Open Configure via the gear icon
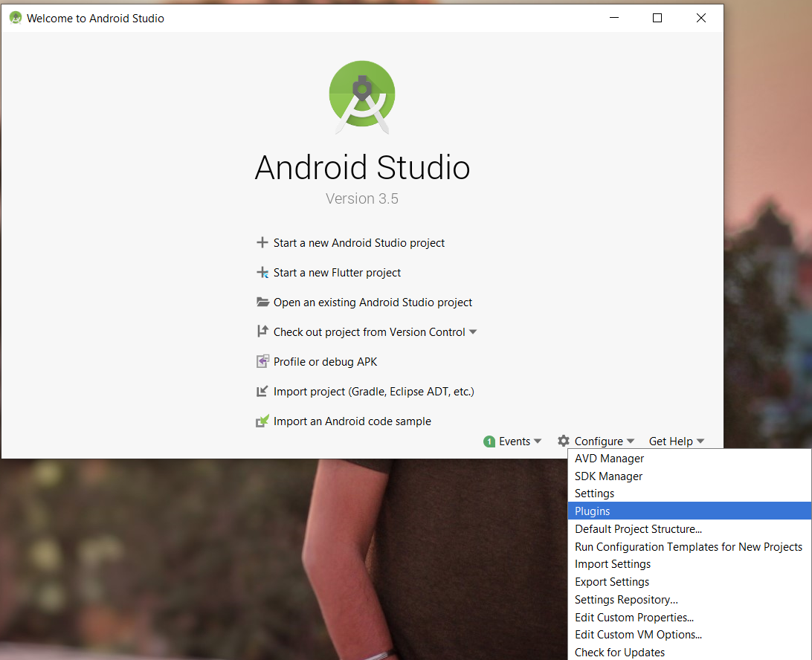The width and height of the screenshot is (812, 660). (563, 441)
